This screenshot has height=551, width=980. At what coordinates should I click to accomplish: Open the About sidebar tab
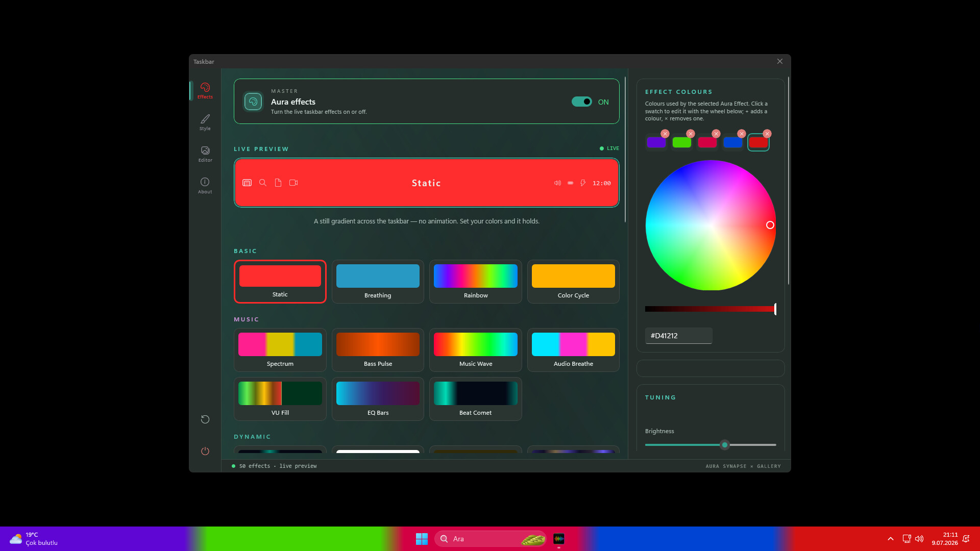pos(205,186)
